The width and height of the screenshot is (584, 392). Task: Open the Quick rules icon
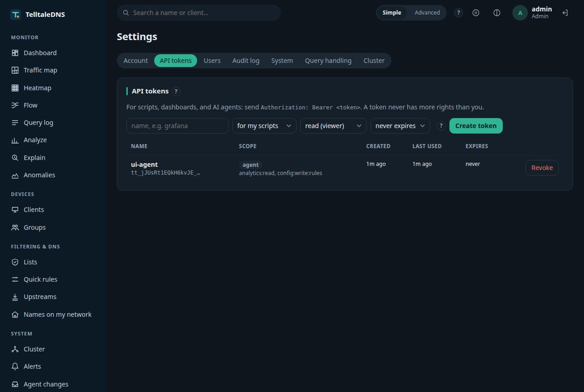point(15,279)
